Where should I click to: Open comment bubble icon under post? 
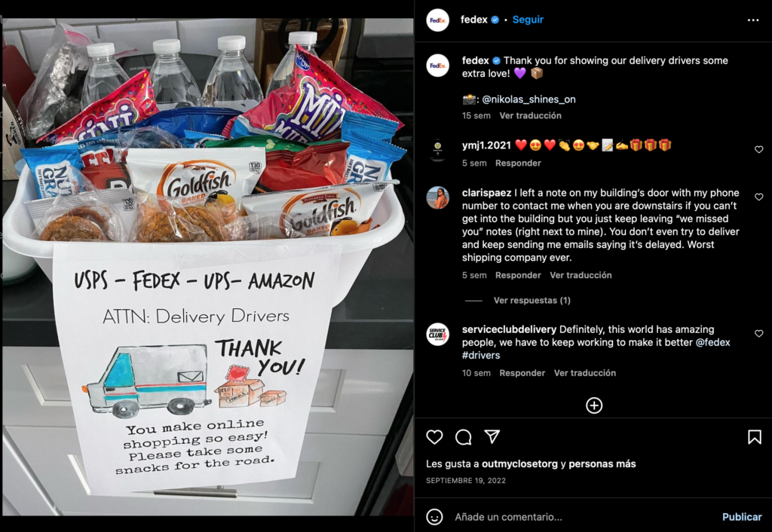(x=464, y=437)
